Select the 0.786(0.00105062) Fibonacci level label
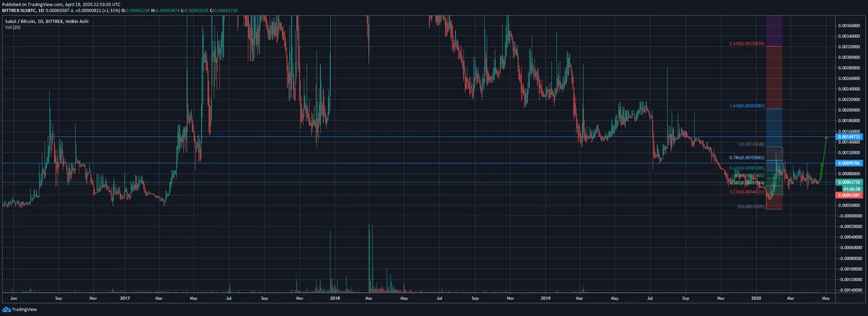868x316 pixels. 747,157
